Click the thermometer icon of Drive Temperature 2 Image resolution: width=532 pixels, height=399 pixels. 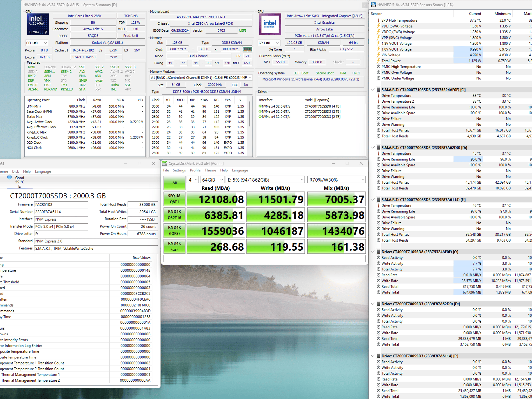point(378,101)
